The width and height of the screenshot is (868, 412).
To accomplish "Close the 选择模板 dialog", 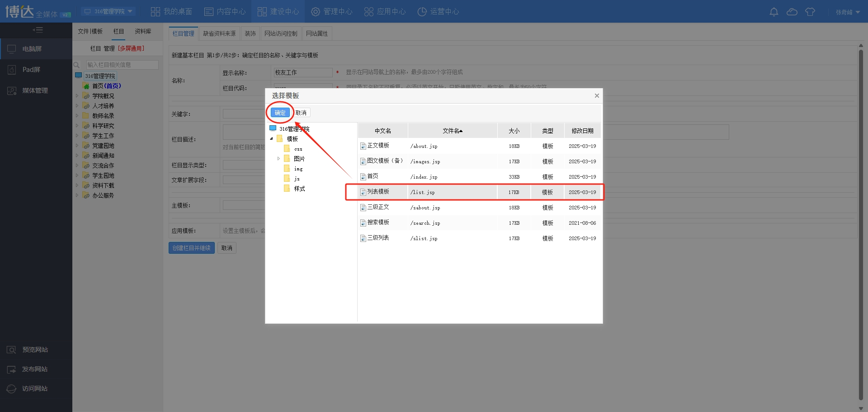I will point(597,95).
